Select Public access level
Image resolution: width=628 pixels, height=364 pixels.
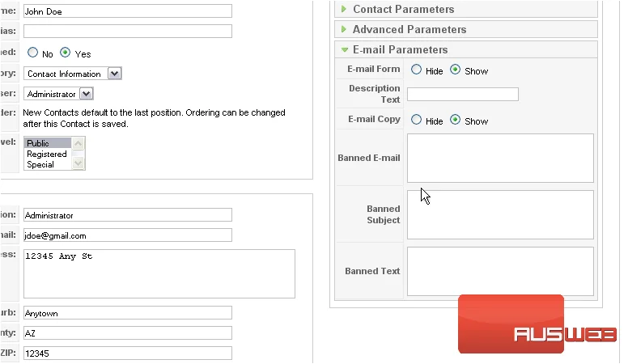pyautogui.click(x=47, y=143)
